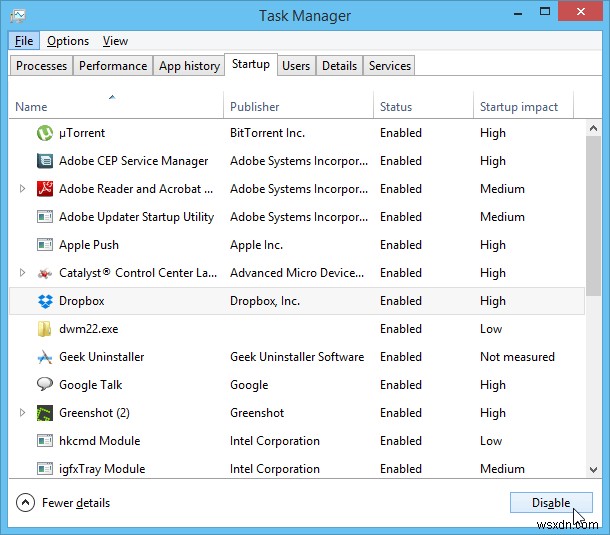Click Low impact cell in dwm22.exe row
This screenshot has width=610, height=535.
click(x=491, y=329)
